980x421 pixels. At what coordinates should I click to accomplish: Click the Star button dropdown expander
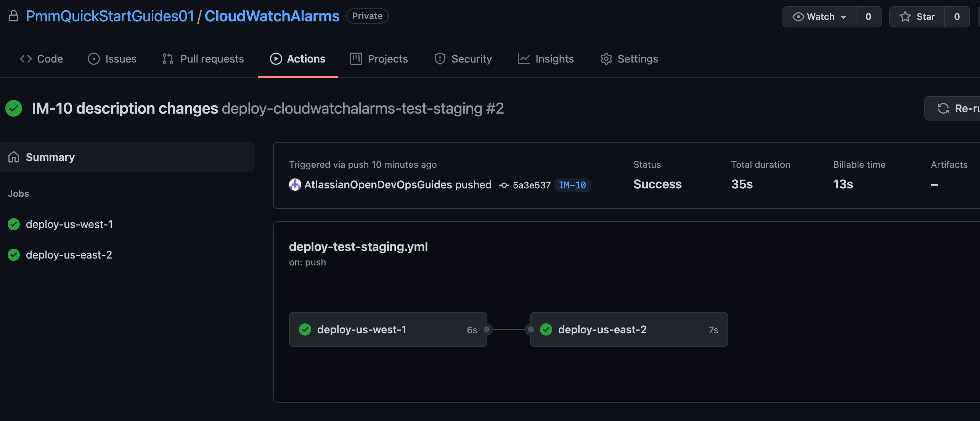pyautogui.click(x=958, y=16)
